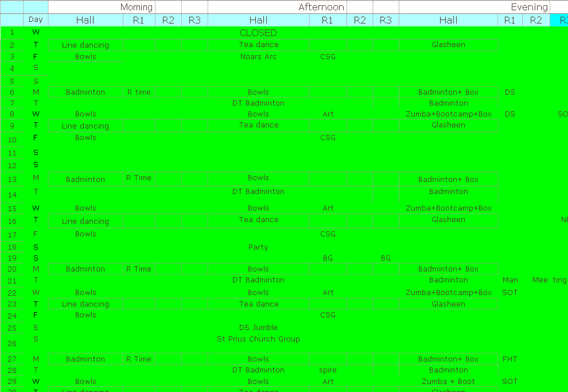Click the 'FHT' cell in row 27
The width and height of the screenshot is (568, 392).
tap(510, 359)
